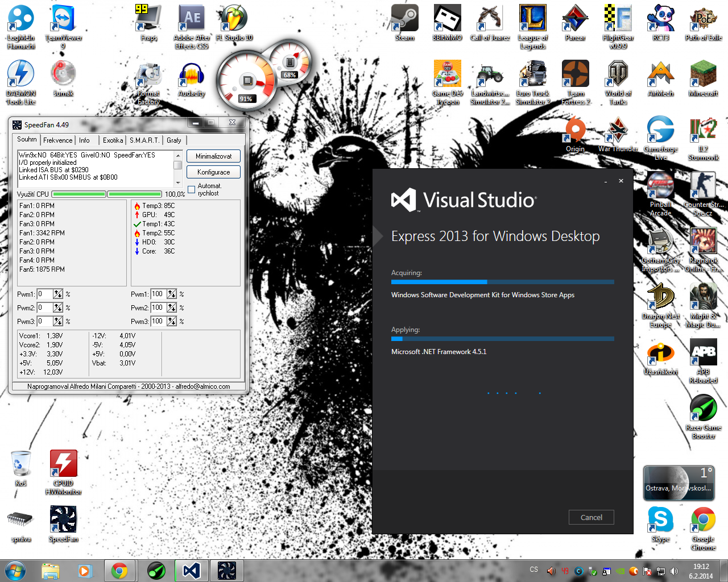Click the Využití CPU usage bar
Screen dimensions: 728x582
[107, 194]
